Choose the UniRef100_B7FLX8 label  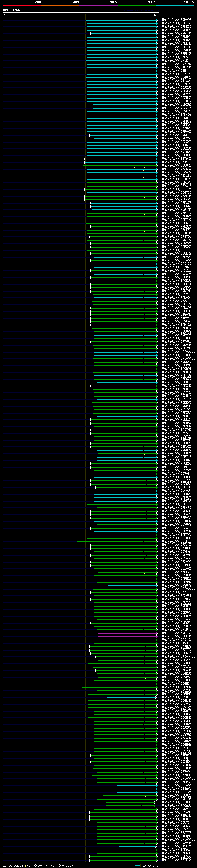177,54
